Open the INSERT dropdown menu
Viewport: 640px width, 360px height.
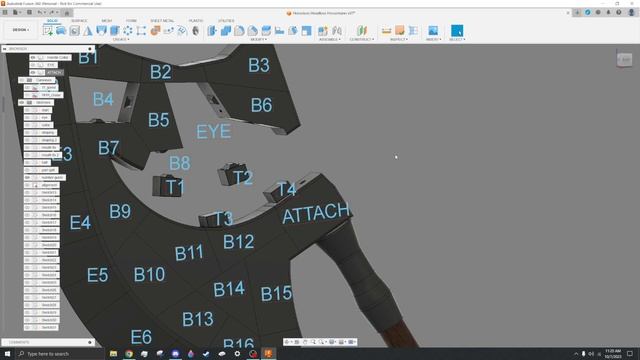click(x=433, y=40)
